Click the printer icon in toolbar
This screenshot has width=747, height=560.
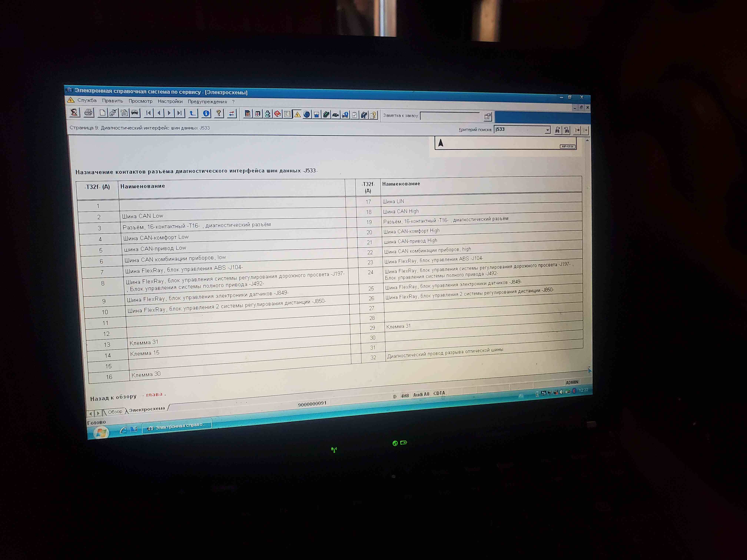click(89, 112)
